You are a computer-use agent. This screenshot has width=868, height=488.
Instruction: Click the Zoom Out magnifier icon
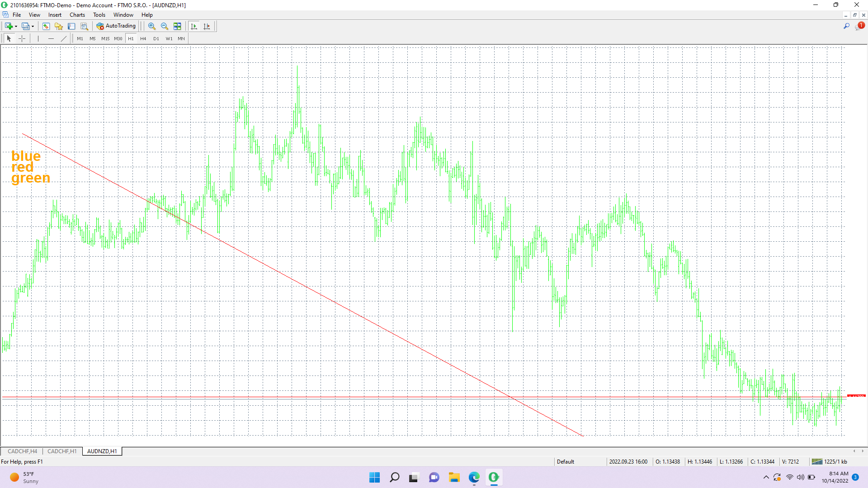click(x=165, y=26)
